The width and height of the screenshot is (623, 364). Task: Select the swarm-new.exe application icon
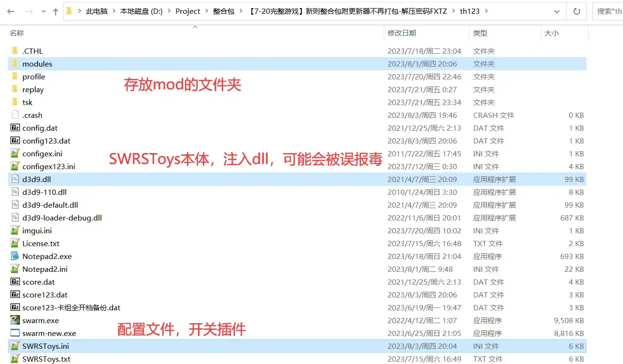coord(15,333)
